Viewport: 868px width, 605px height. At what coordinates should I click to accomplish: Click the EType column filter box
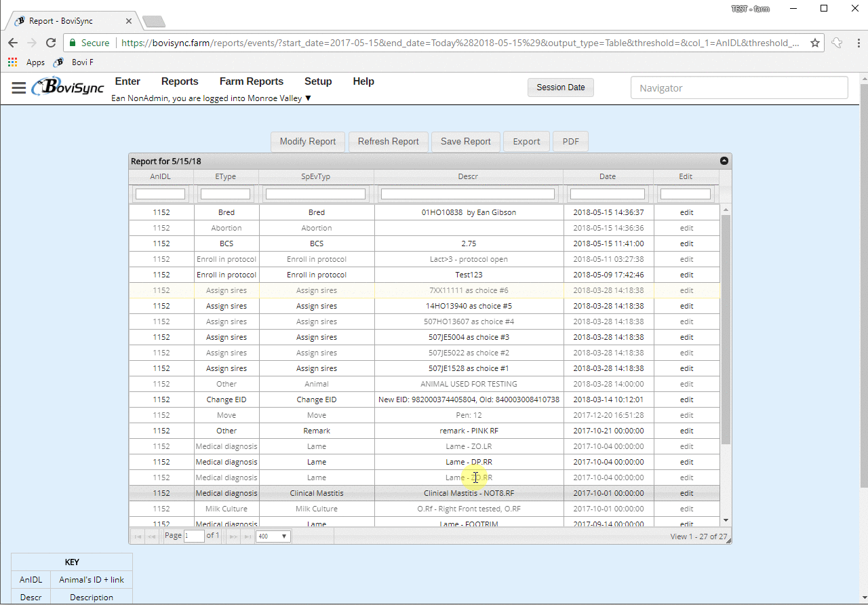click(x=226, y=194)
